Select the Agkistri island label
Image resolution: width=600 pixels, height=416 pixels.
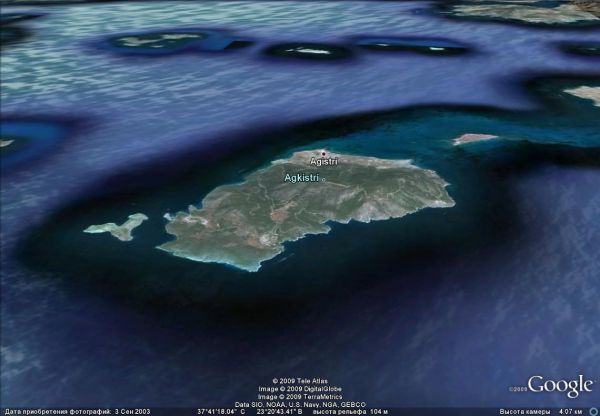pyautogui.click(x=301, y=177)
